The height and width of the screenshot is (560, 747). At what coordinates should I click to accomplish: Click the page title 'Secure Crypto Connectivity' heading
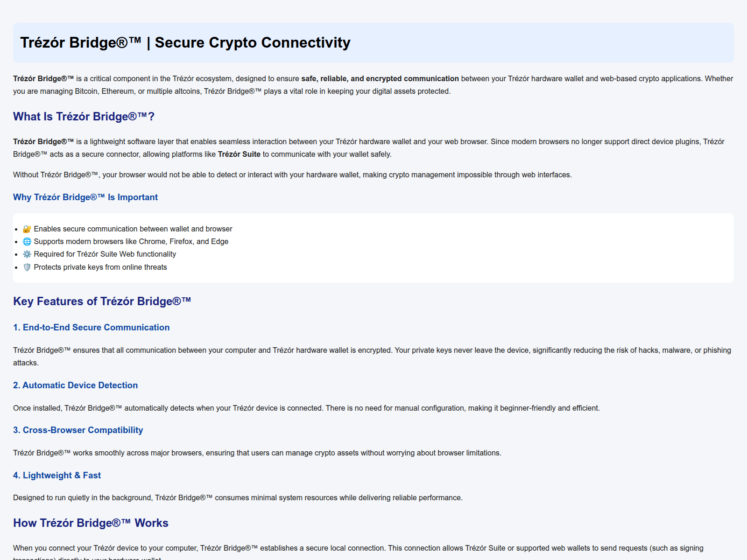click(185, 42)
